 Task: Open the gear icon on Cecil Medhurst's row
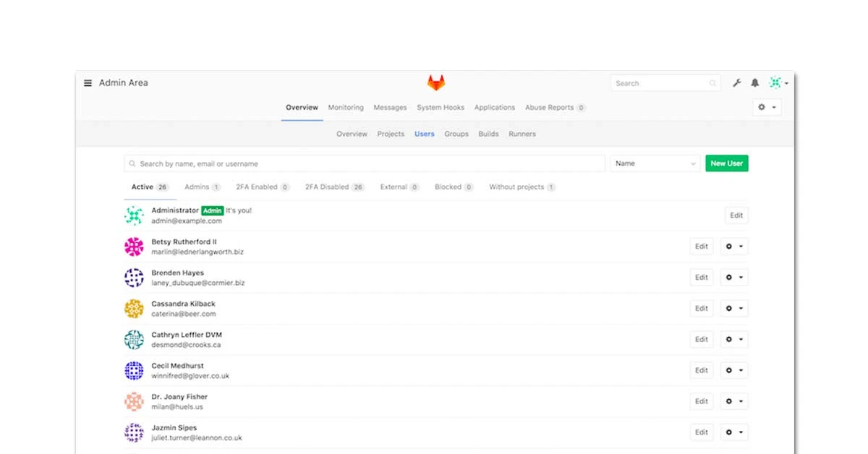pyautogui.click(x=731, y=370)
